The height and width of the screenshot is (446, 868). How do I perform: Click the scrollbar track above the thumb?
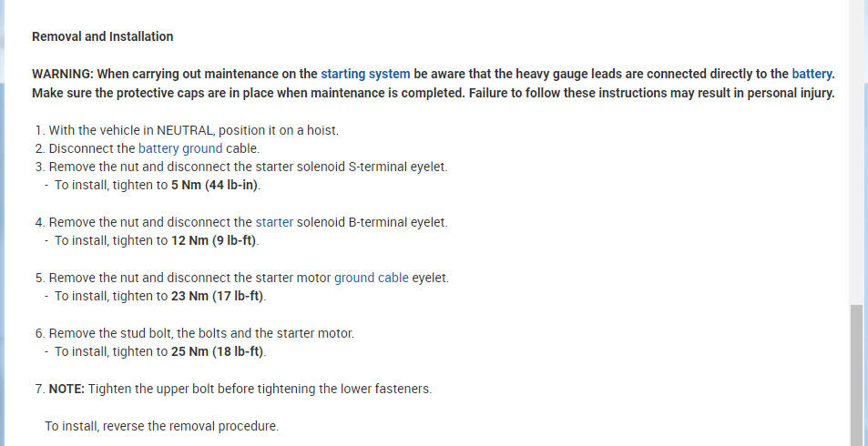click(x=857, y=155)
